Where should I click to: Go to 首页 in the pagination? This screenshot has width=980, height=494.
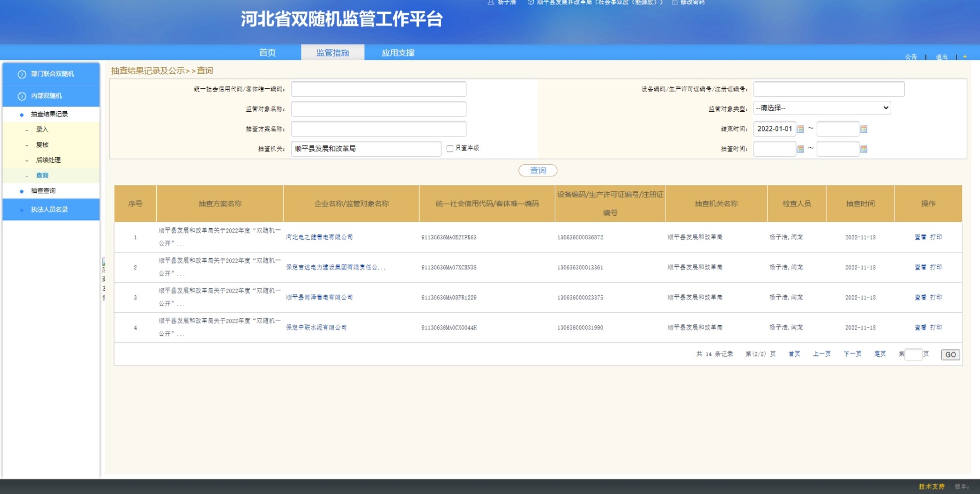pyautogui.click(x=794, y=354)
